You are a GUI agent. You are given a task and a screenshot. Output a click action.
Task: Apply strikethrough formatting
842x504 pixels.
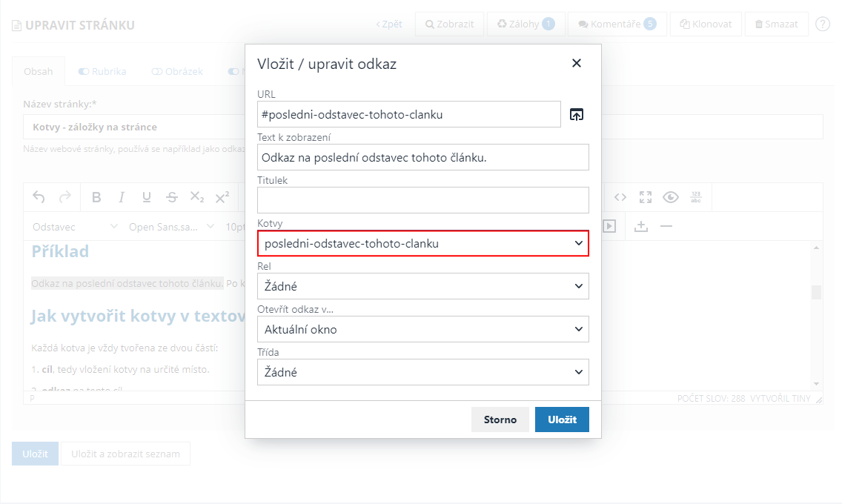[172, 197]
